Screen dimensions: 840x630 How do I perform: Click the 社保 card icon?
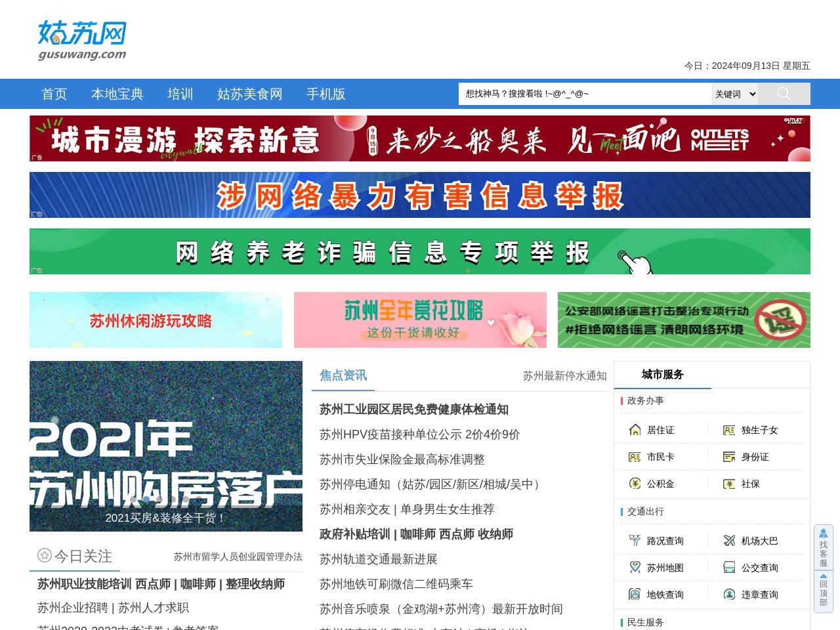tap(729, 484)
